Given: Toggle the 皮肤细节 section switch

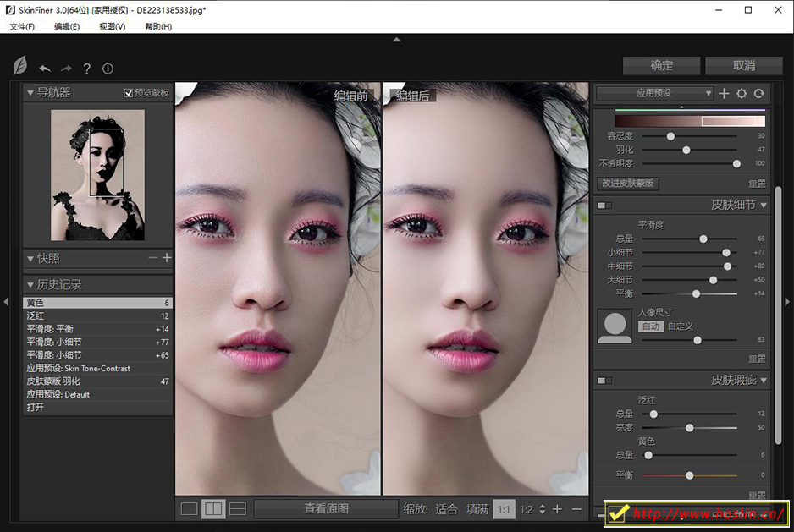Looking at the screenshot, I should point(604,206).
